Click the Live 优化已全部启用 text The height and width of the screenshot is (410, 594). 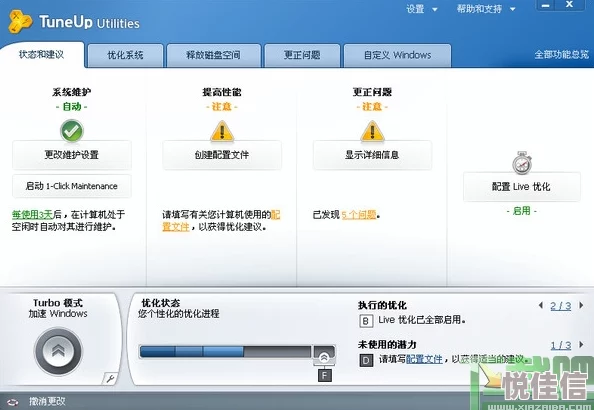point(422,320)
